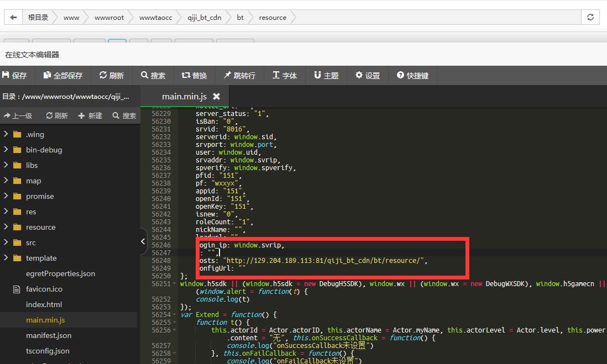607x364 pixels.
Task: Open editor Settings (设置) gear
Action: 368,76
